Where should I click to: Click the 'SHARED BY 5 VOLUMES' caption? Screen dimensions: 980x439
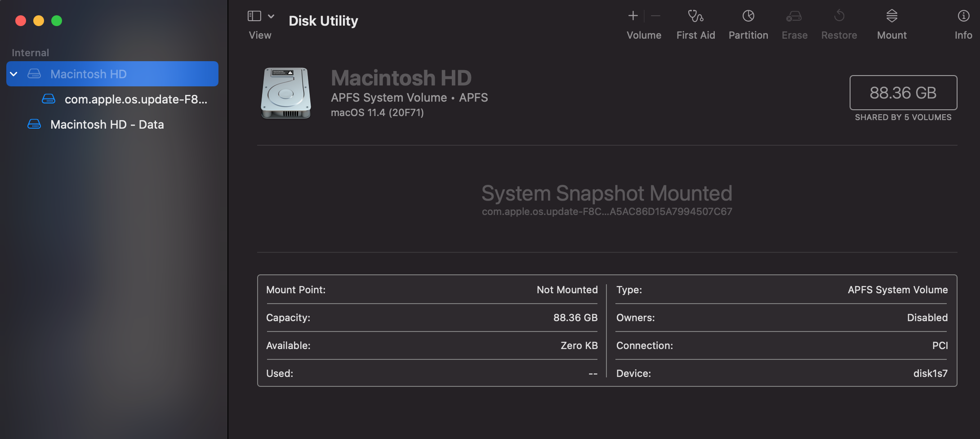903,117
